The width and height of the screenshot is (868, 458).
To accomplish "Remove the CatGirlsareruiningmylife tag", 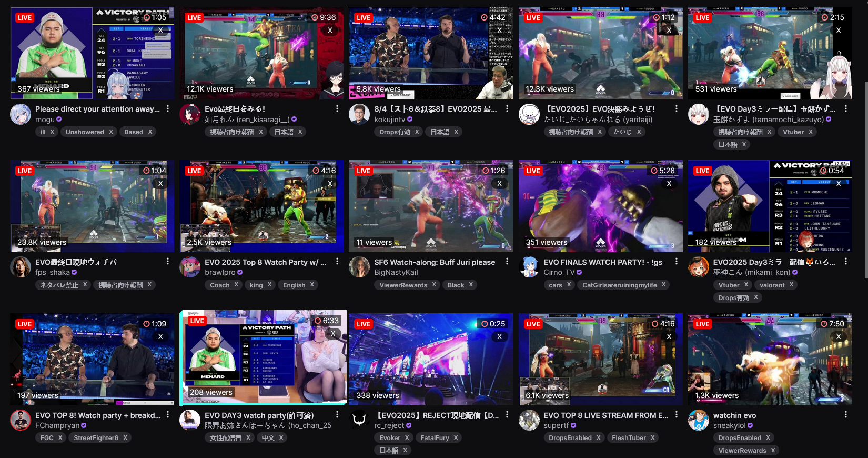I will [663, 285].
